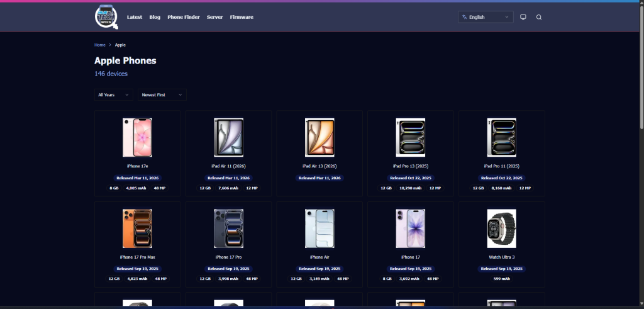This screenshot has width=644, height=309.
Task: Click the iPhone 17 Pro title
Action: pyautogui.click(x=228, y=257)
